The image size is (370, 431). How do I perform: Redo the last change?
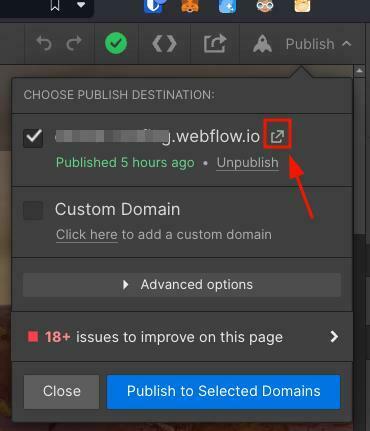[x=74, y=43]
